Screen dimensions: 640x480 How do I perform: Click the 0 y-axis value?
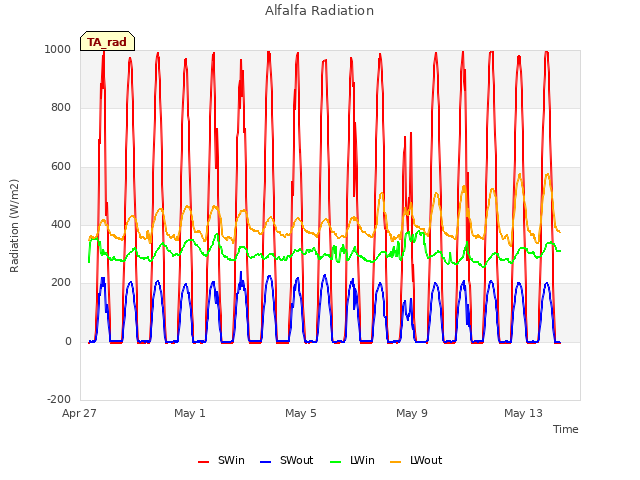68,342
